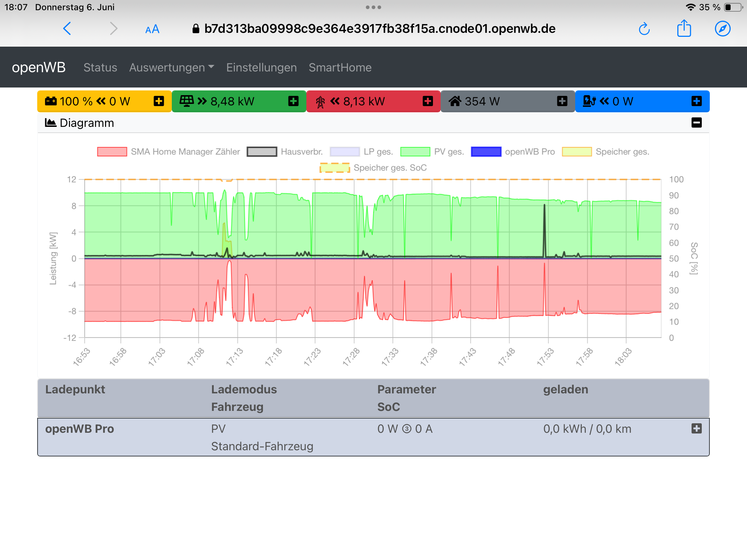Screen dimensions: 747x560
Task: Tap the Wi-Fi status icon
Action: point(690,7)
